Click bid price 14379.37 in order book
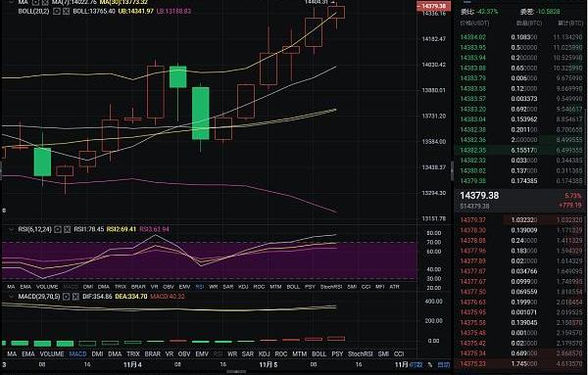588x375 pixels. click(x=472, y=220)
